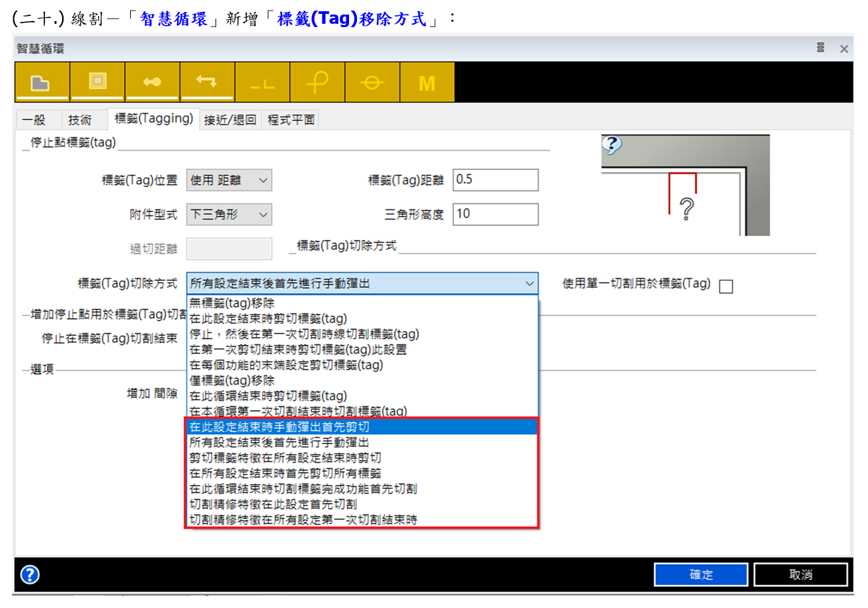Open help via the blue question mark icon at bottom left
The height and width of the screenshot is (608, 868).
coord(30,574)
